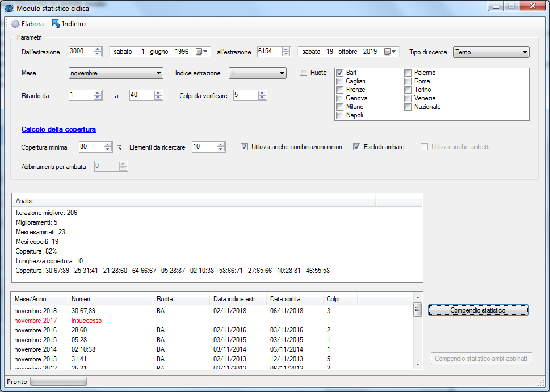Viewport: 550px width, 392px height.
Task: Select the red novembre 2017 Insuccesso row
Action: point(212,321)
